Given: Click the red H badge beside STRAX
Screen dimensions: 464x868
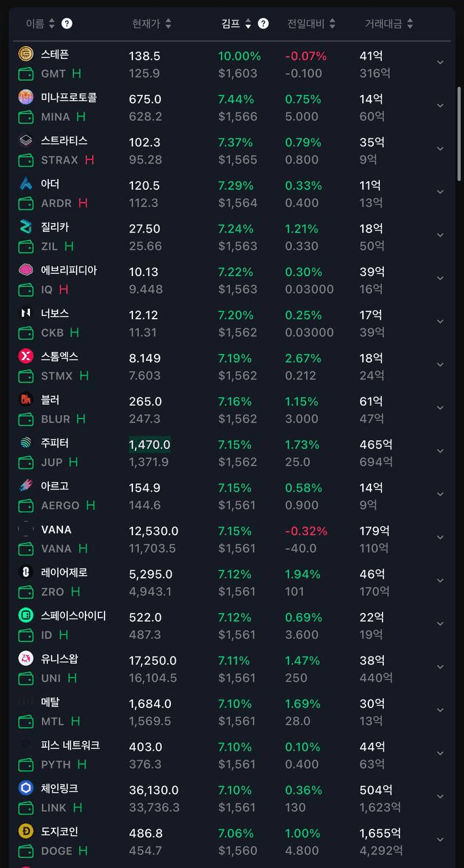Looking at the screenshot, I should [89, 160].
